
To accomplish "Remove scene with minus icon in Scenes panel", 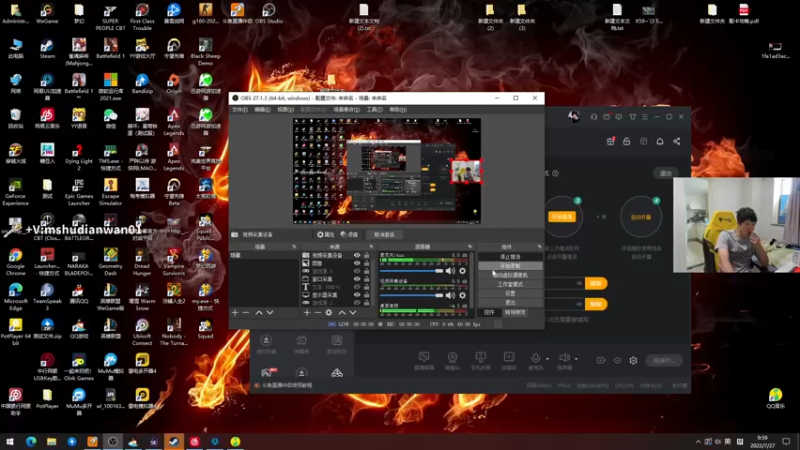I will tap(246, 312).
